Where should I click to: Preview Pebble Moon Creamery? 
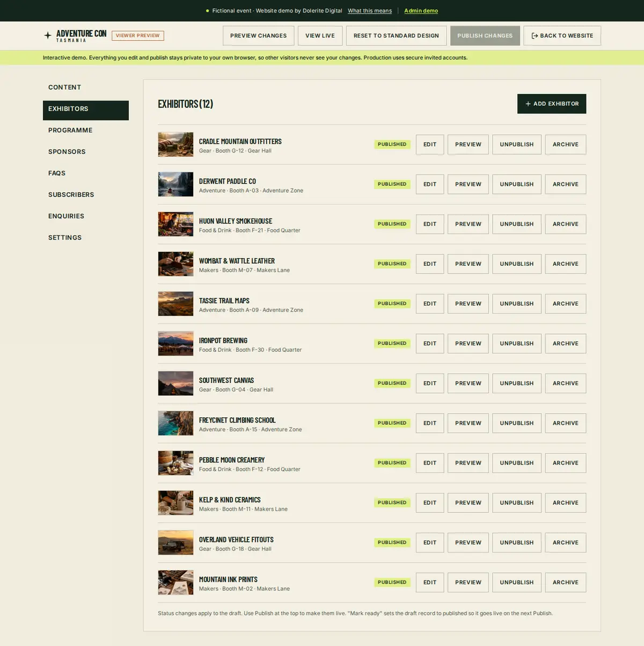(468, 463)
